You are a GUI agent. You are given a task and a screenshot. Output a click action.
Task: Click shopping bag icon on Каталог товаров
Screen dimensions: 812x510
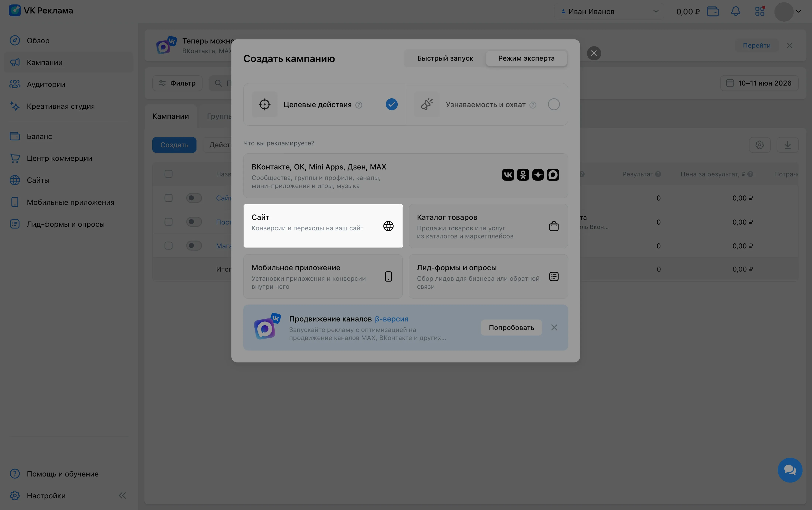click(x=554, y=226)
